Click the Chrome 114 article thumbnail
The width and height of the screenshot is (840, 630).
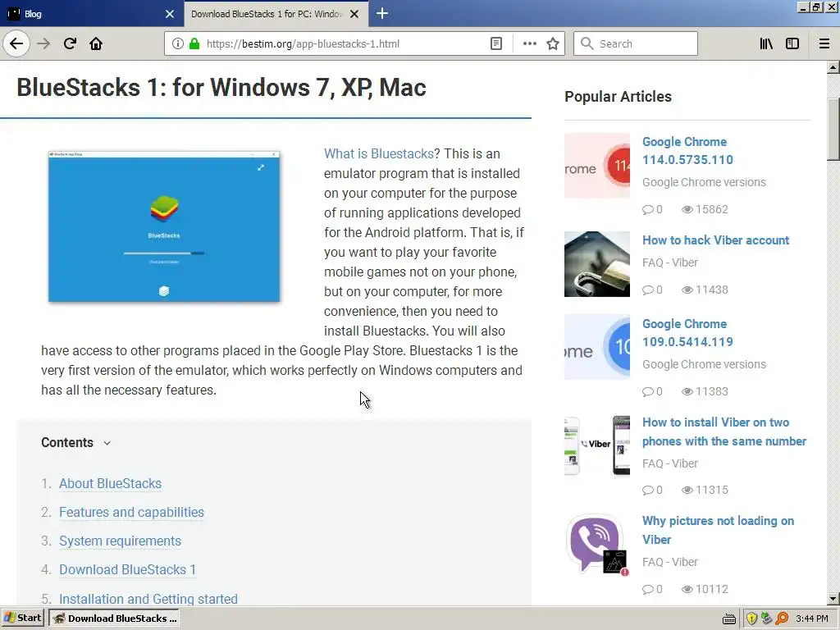597,166
